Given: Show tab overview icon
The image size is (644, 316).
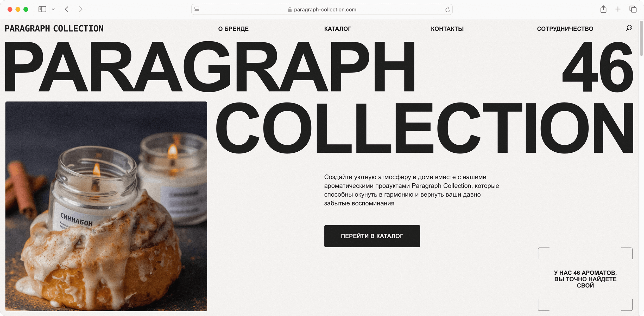Looking at the screenshot, I should point(633,9).
